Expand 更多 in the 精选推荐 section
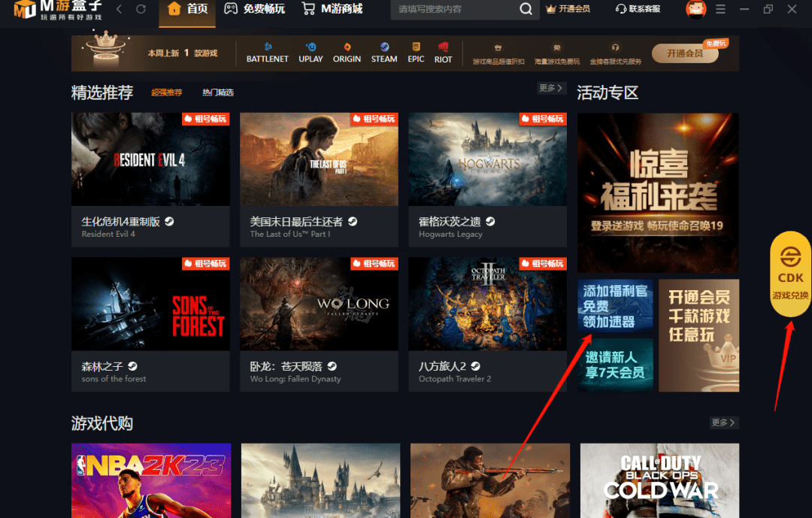This screenshot has width=812, height=518. tap(551, 88)
